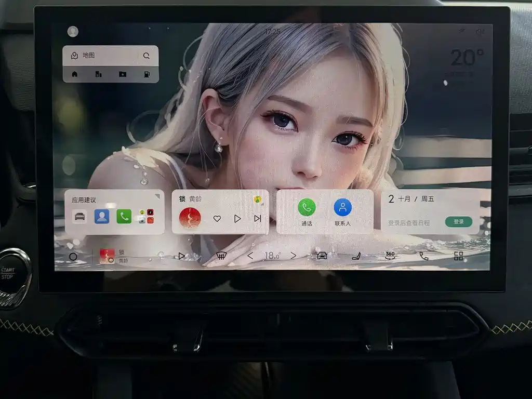This screenshot has height=399, width=532.
Task: Open the music source icon in music card
Action: (x=258, y=200)
